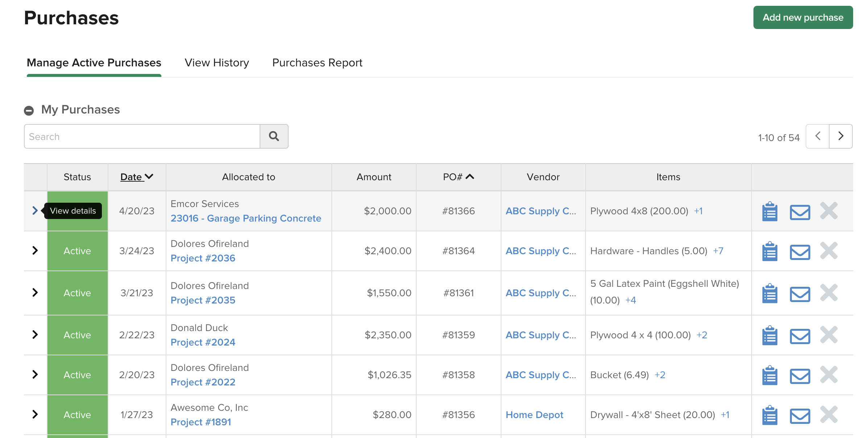Click the magnifying glass search button
The image size is (868, 438).
[x=274, y=136]
